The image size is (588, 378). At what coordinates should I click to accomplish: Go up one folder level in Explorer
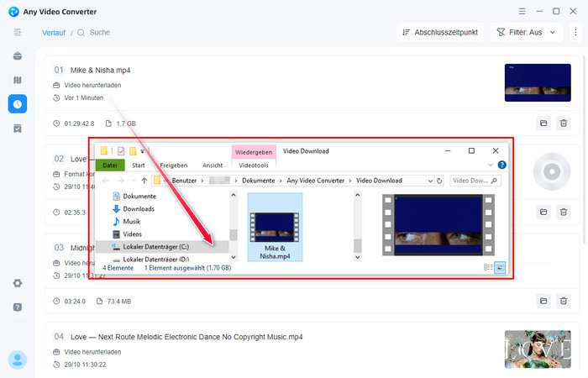(144, 181)
